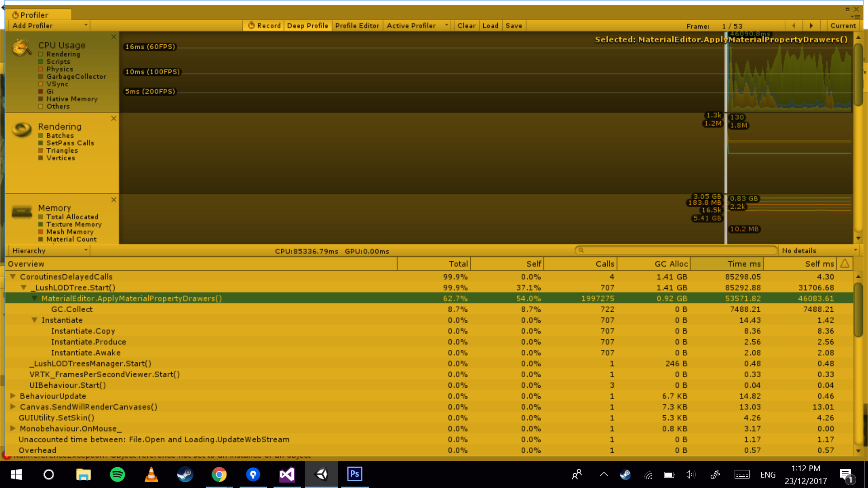Image resolution: width=868 pixels, height=488 pixels.
Task: Click the Memory profiler icon
Action: [x=21, y=211]
